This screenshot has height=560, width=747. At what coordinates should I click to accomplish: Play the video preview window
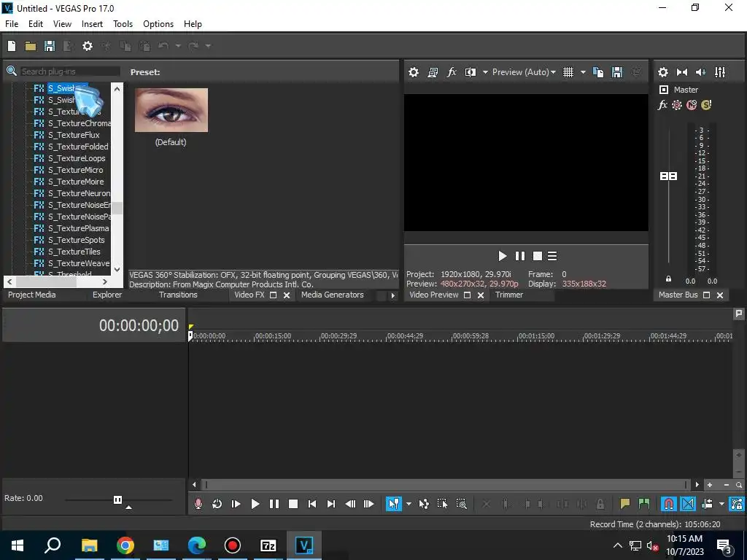pyautogui.click(x=502, y=256)
